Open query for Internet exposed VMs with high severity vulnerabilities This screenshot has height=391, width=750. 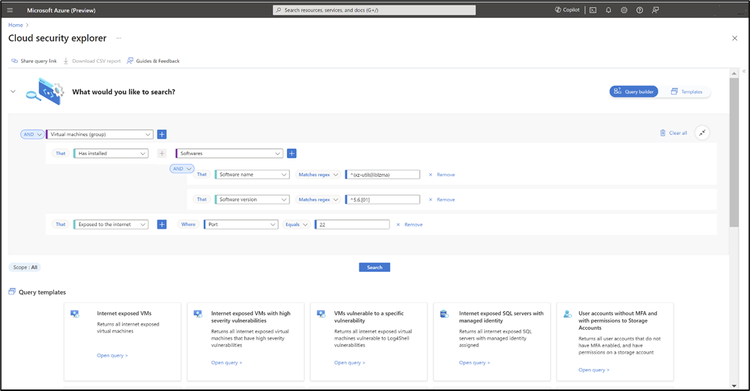(226, 363)
